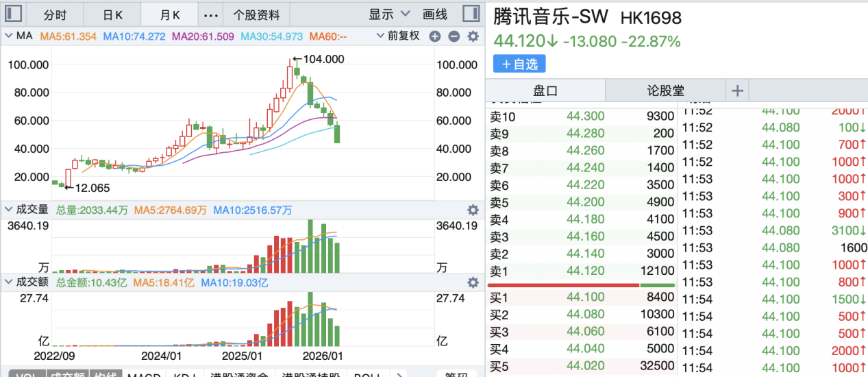The height and width of the screenshot is (377, 868).
Task: Open 成交额 indicator settings gear
Action: pos(473,282)
